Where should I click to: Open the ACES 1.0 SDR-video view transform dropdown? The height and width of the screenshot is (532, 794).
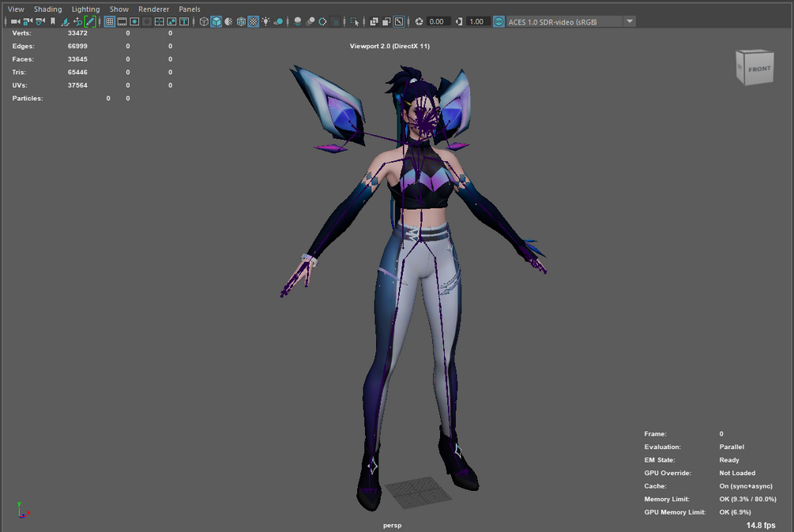pyautogui.click(x=571, y=22)
